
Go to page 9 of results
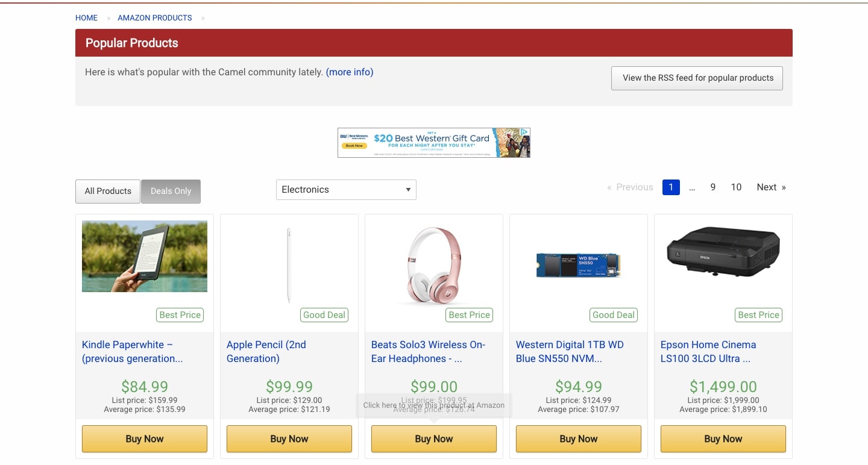(x=712, y=187)
